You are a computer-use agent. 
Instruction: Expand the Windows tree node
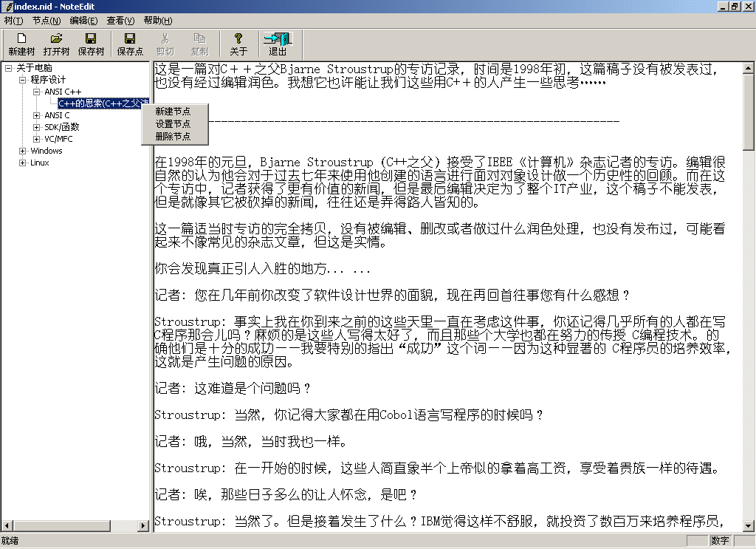23,151
